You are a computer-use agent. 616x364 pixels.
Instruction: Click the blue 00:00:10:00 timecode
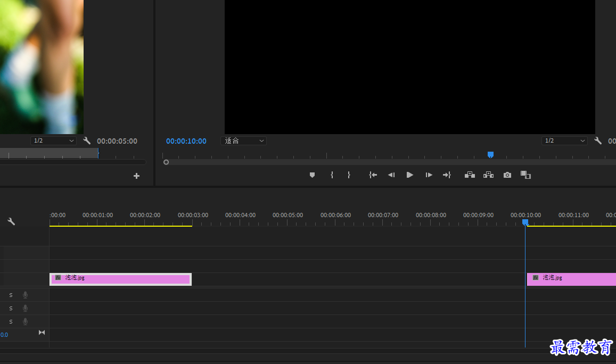pos(186,141)
